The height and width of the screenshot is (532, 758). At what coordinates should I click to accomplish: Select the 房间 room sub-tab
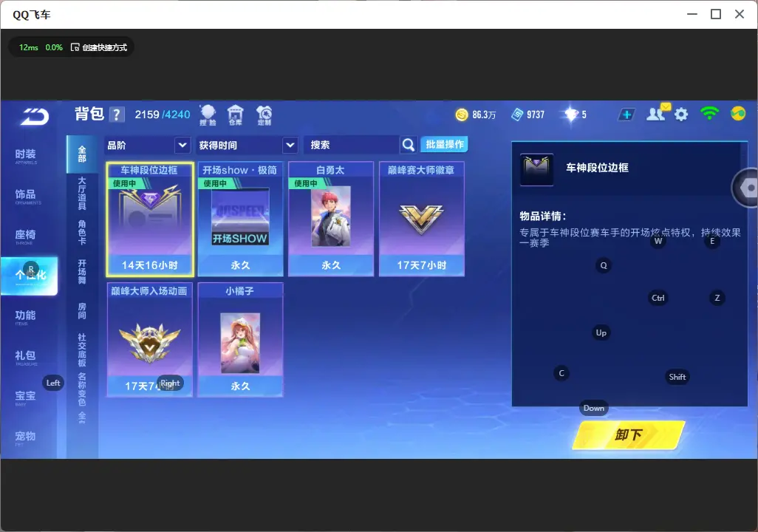(x=82, y=311)
